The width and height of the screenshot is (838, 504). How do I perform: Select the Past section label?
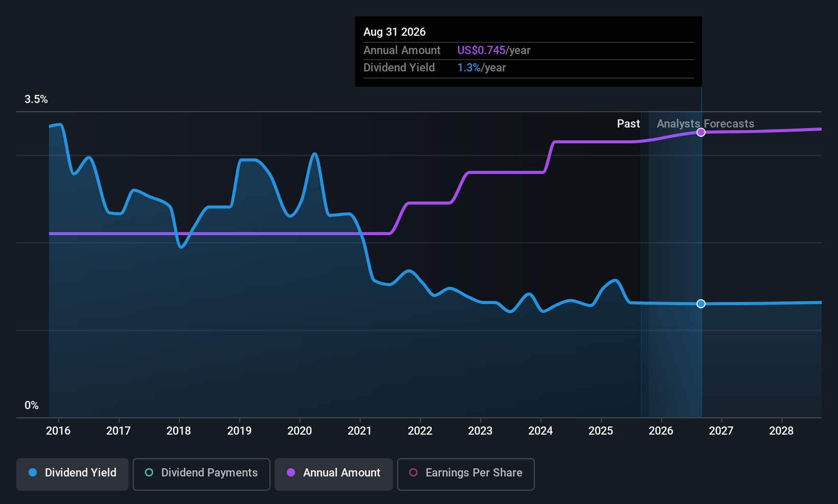point(628,124)
